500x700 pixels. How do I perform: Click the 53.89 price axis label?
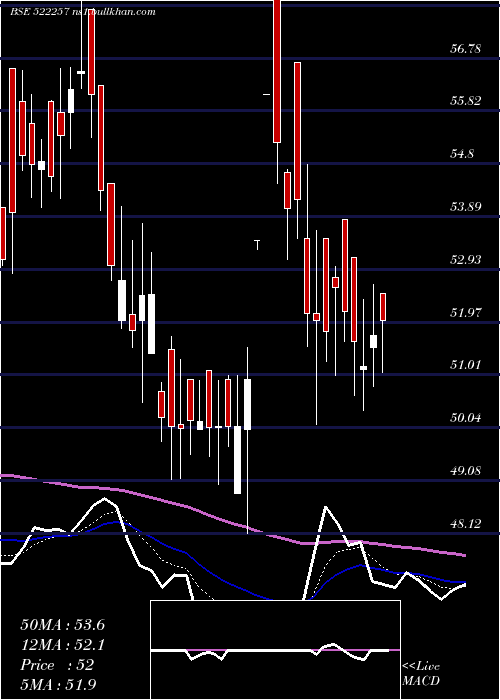click(466, 207)
